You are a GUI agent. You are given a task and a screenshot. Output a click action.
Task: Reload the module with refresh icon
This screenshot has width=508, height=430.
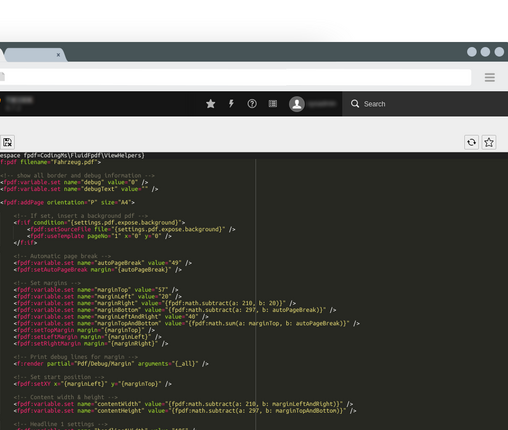coord(471,142)
